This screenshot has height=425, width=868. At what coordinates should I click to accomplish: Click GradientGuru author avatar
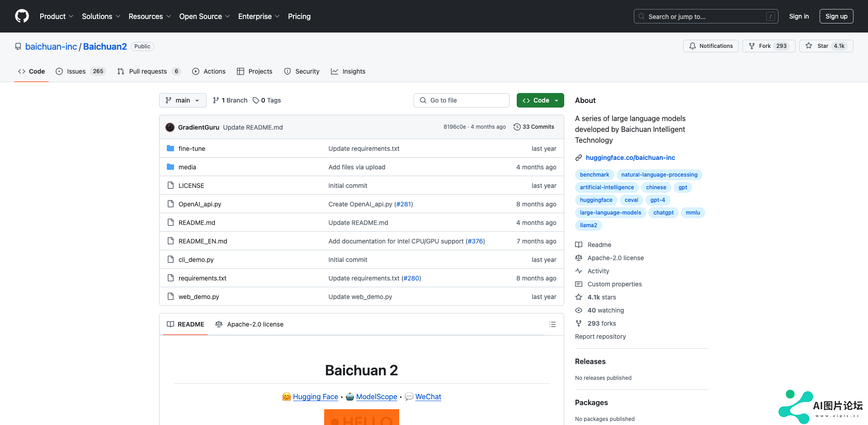point(170,127)
